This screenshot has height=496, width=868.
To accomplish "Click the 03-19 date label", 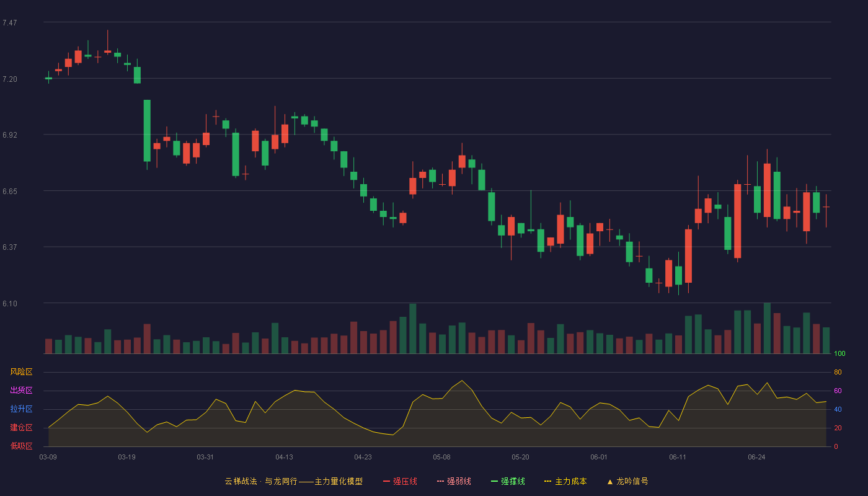I will (127, 457).
